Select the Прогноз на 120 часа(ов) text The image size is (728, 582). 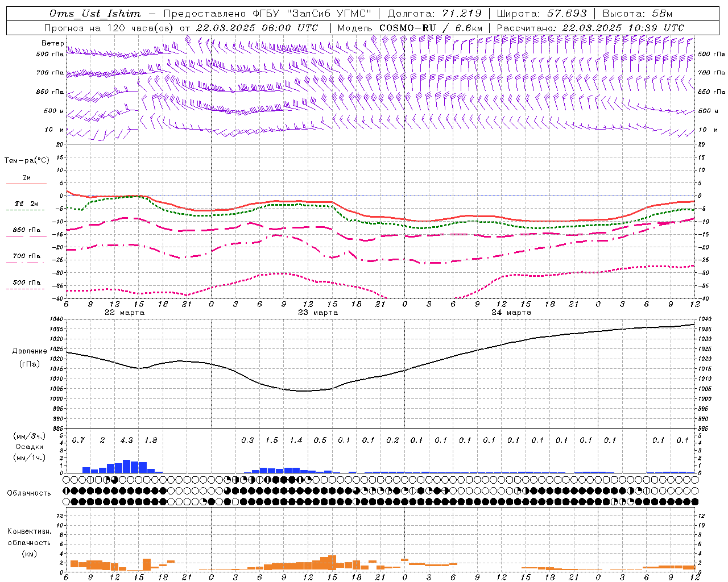[109, 28]
